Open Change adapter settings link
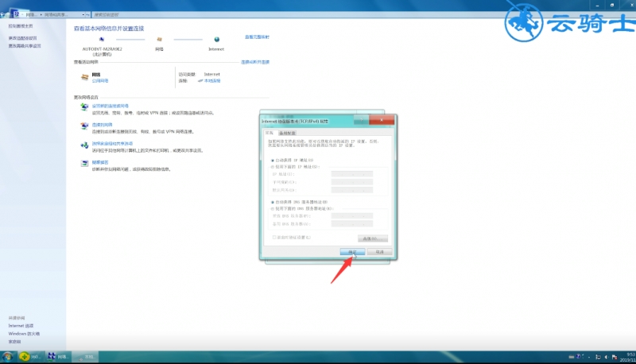636x364 pixels. point(23,38)
